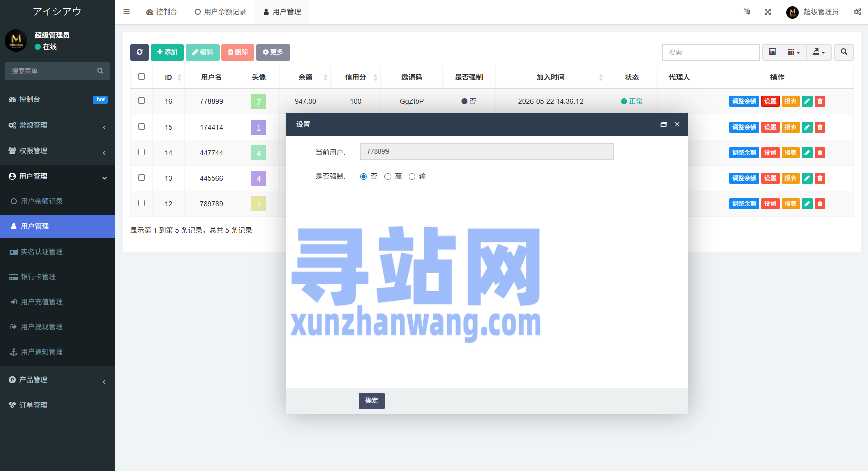Open 用户充值管理 in sidebar
Screen dimensions: 868x471
(x=57, y=302)
